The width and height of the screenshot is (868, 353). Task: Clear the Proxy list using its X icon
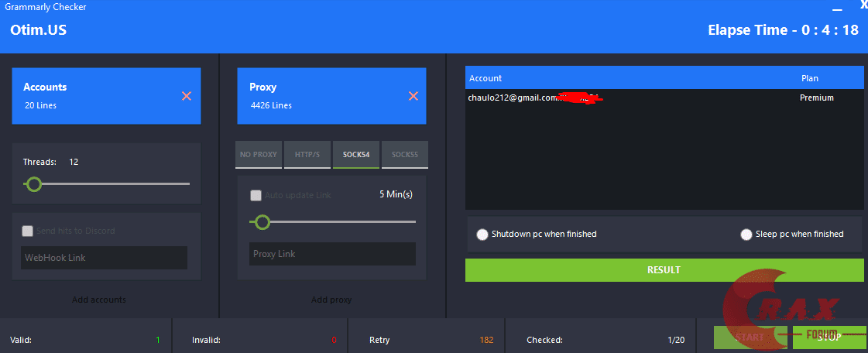tap(413, 96)
